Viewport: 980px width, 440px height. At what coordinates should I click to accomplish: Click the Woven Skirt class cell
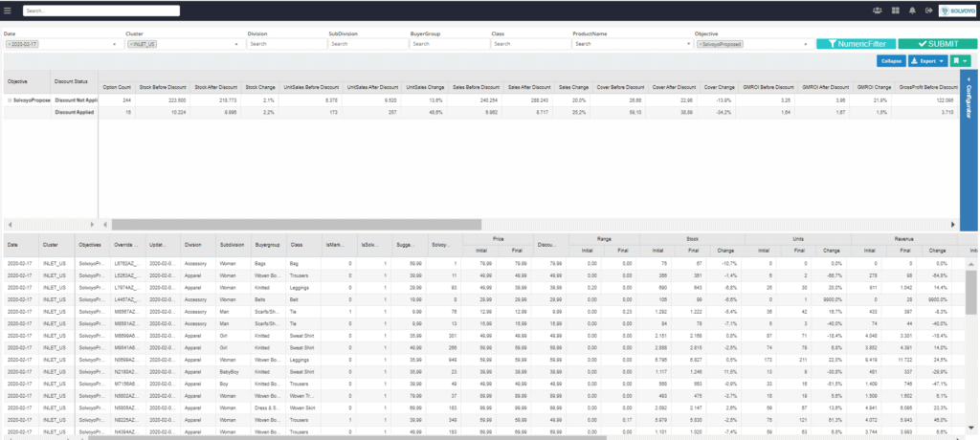click(x=303, y=407)
